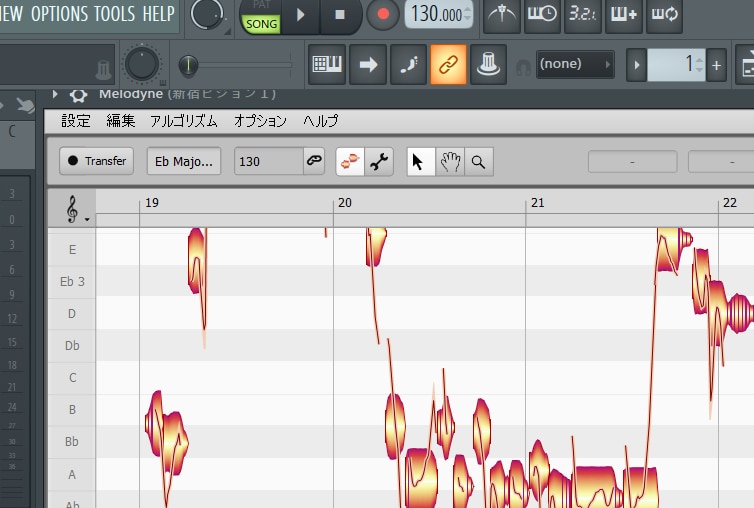Image resolution: width=754 pixels, height=508 pixels.
Task: Click bar 19 in the time ruler
Action: 152,203
